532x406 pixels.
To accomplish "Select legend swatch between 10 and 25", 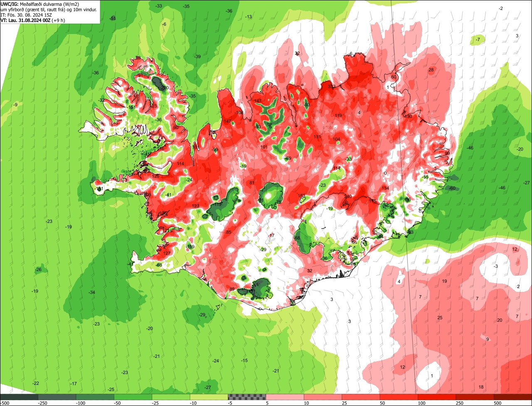I will coord(323,397).
